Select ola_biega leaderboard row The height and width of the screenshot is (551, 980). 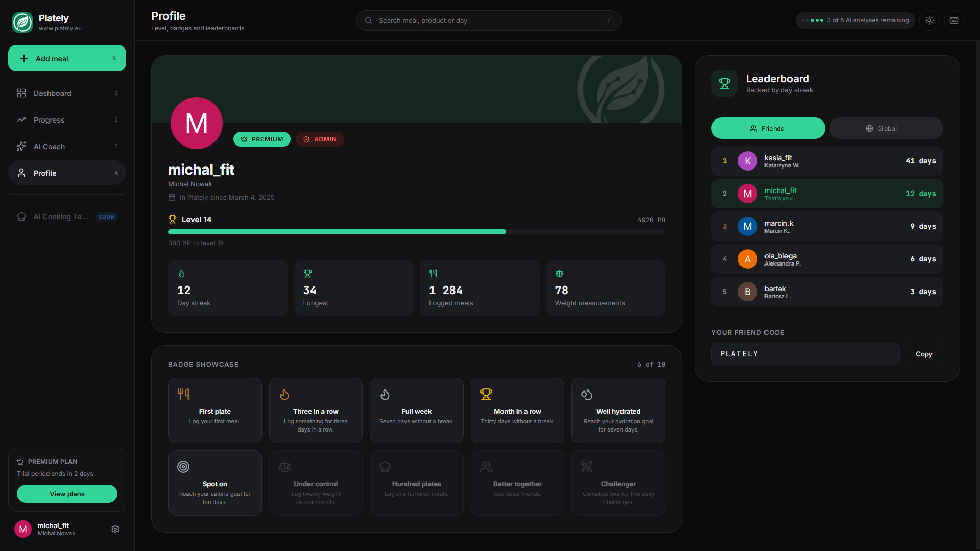point(827,259)
